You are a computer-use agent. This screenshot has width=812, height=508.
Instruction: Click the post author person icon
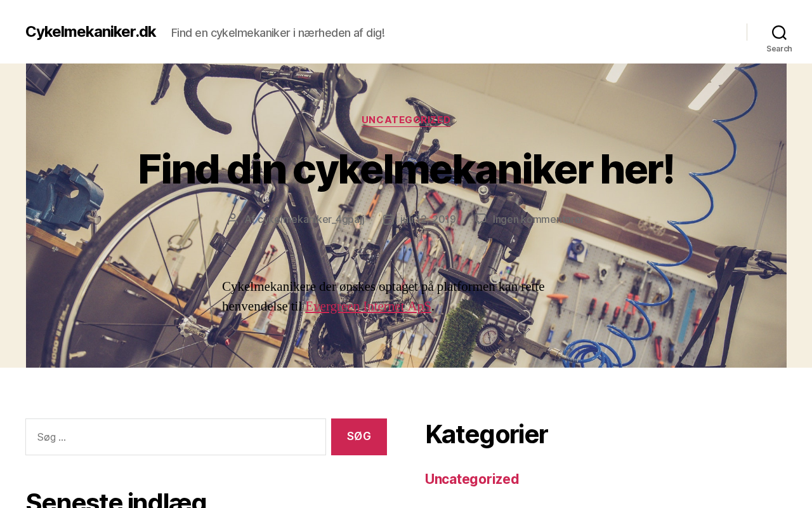pos(233,219)
